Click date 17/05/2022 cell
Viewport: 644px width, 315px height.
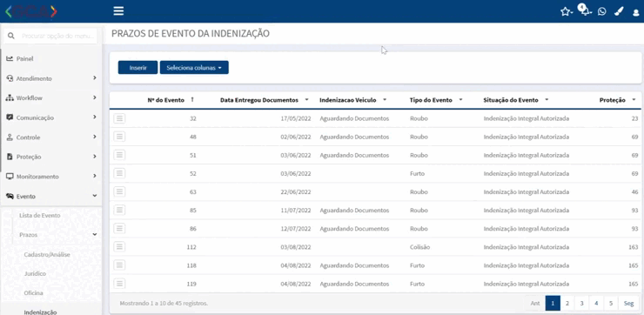tap(296, 118)
